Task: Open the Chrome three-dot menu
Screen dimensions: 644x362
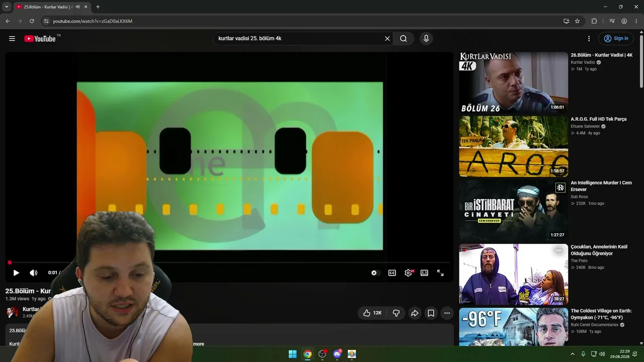Action: click(x=636, y=21)
